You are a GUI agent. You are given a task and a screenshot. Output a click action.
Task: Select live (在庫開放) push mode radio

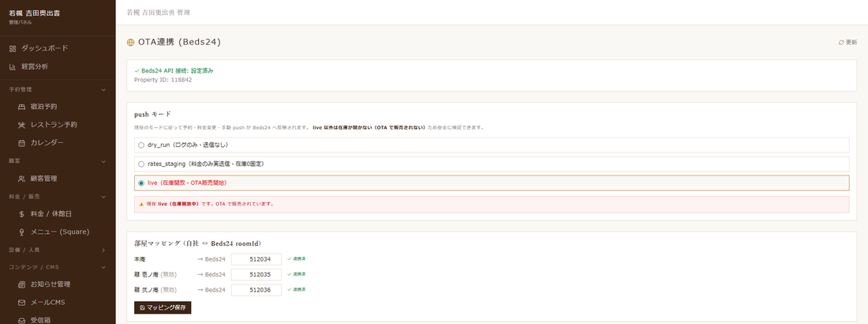point(141,183)
